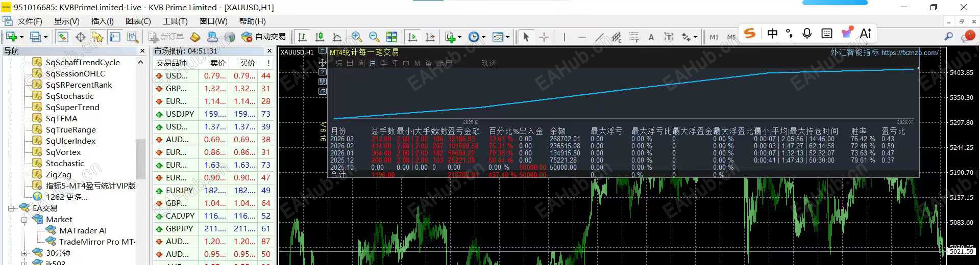Open the 窗口(W) menu
Image resolution: width=980 pixels, height=265 pixels.
click(213, 21)
